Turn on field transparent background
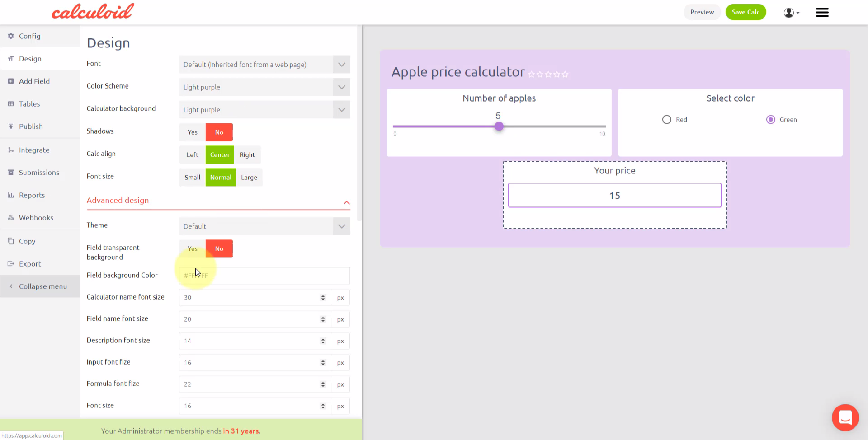This screenshot has height=440, width=868. click(192, 248)
